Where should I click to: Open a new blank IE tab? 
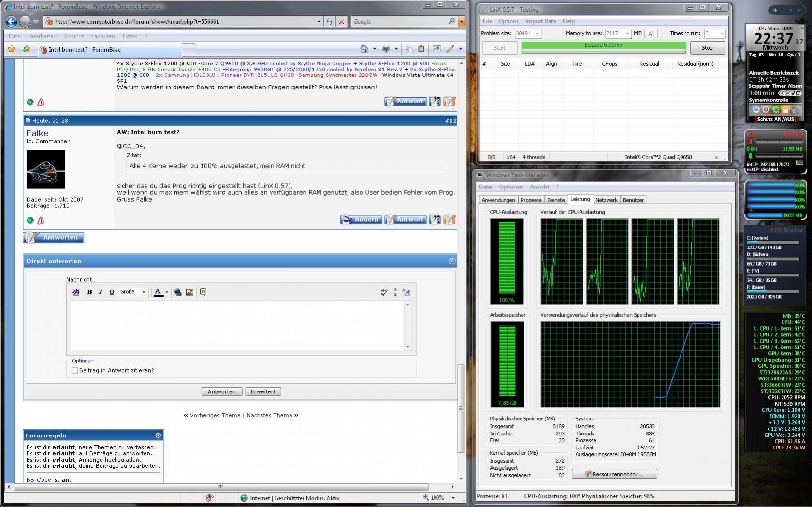tap(189, 49)
